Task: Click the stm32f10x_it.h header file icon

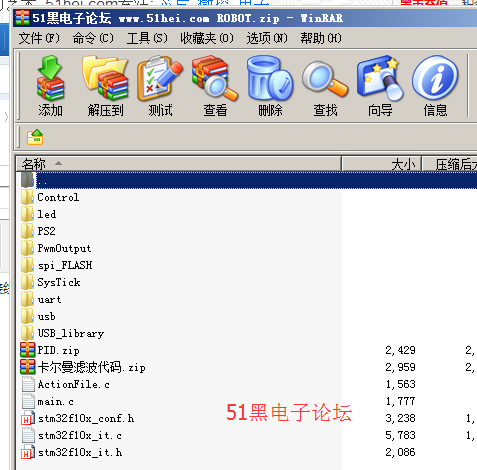Action: [x=28, y=452]
